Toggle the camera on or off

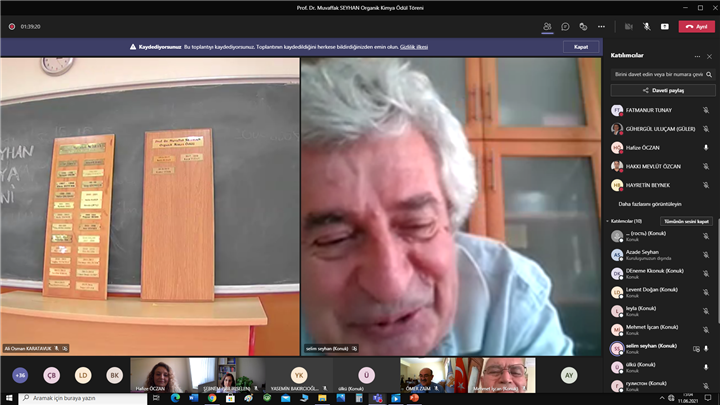point(629,26)
